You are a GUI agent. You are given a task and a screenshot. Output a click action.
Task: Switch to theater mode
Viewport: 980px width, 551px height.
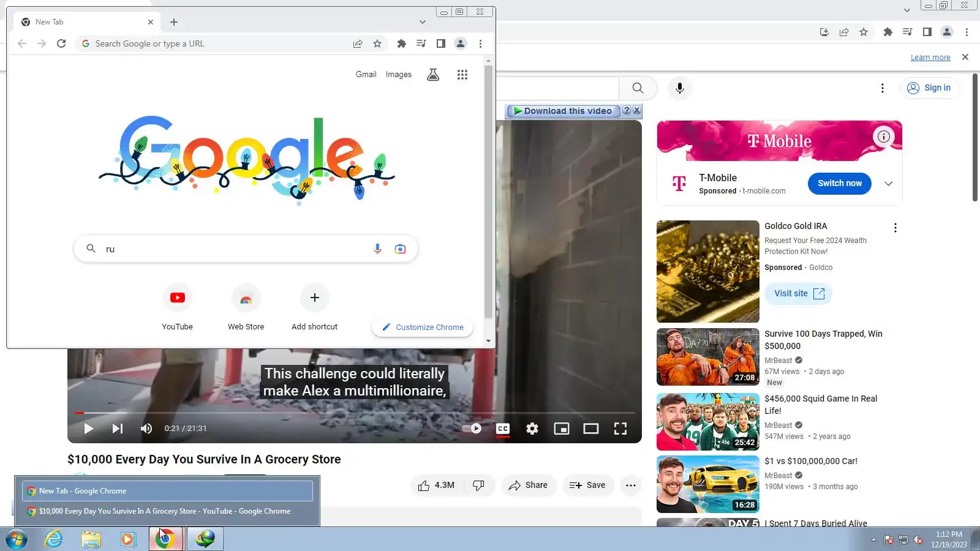tap(591, 429)
